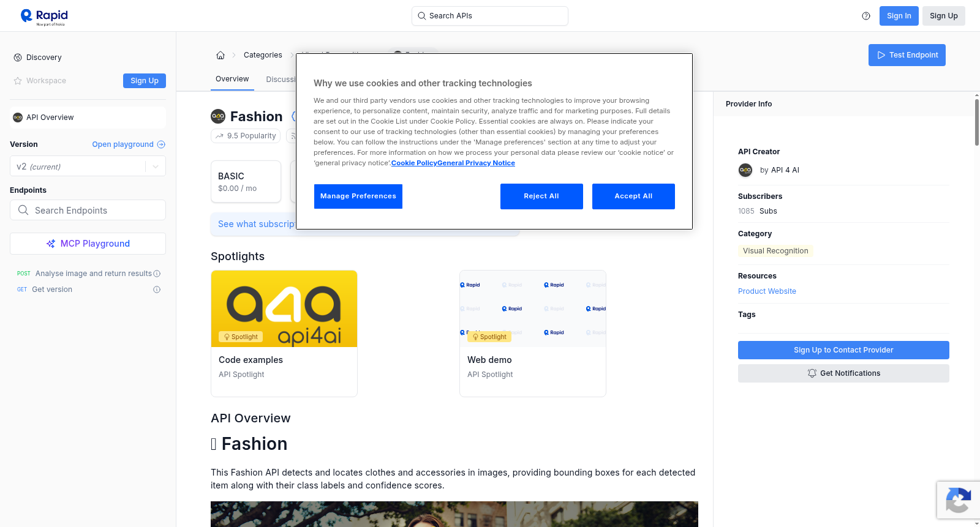Click the Rapid logo in header
The width and height of the screenshot is (980, 527).
tap(44, 17)
